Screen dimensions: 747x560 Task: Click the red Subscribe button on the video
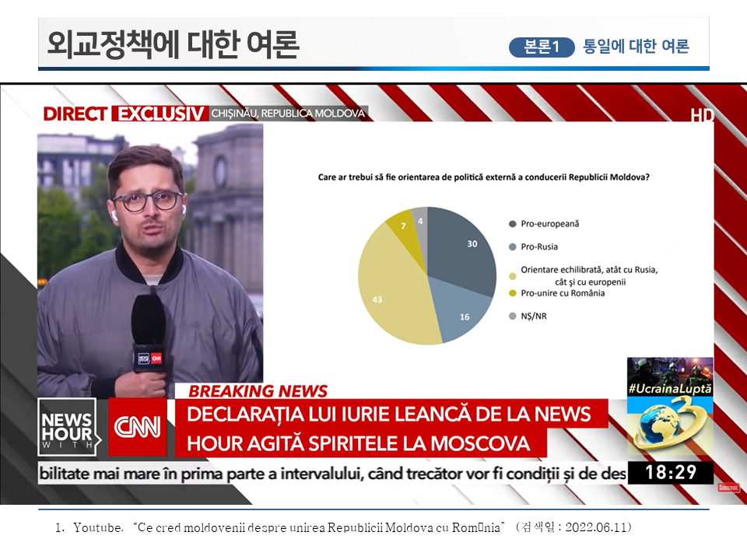[728, 488]
